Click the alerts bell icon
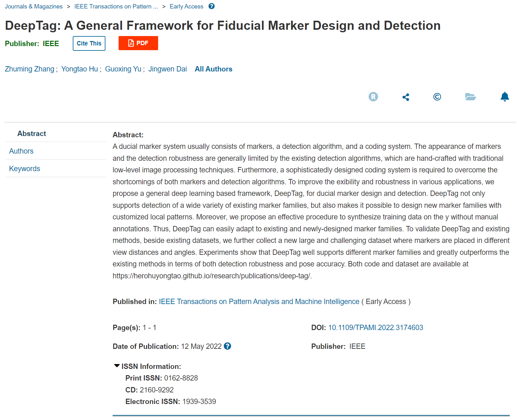Screen dimensions: 517x420 504,97
